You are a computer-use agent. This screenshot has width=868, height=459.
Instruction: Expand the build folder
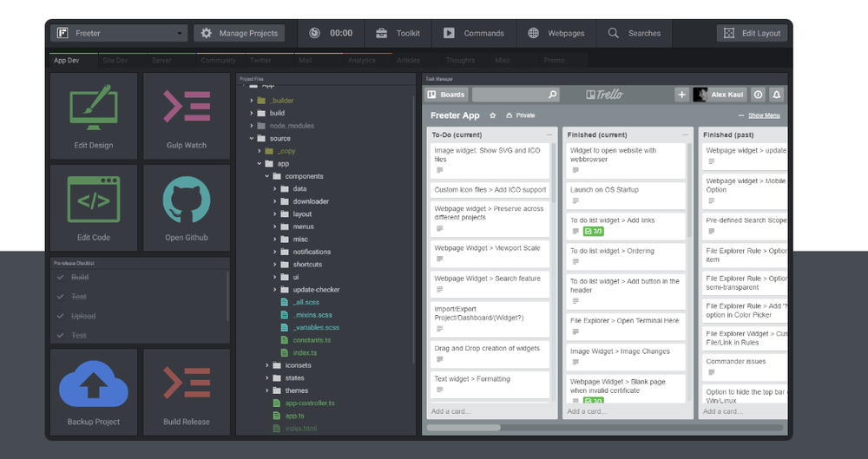click(x=252, y=113)
